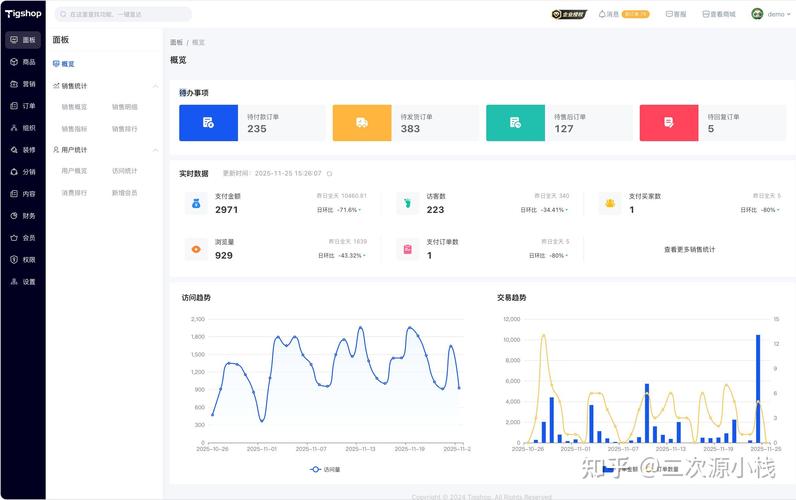The image size is (796, 500).
Task: Open 消费排行 submenu item
Action: 74,193
